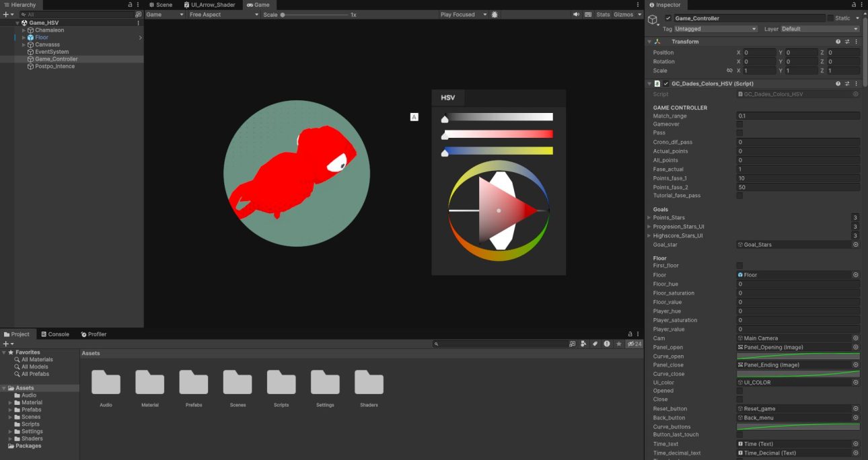The image size is (868, 460).
Task: Click the object picker circle next to Goal_Stars
Action: tap(856, 245)
